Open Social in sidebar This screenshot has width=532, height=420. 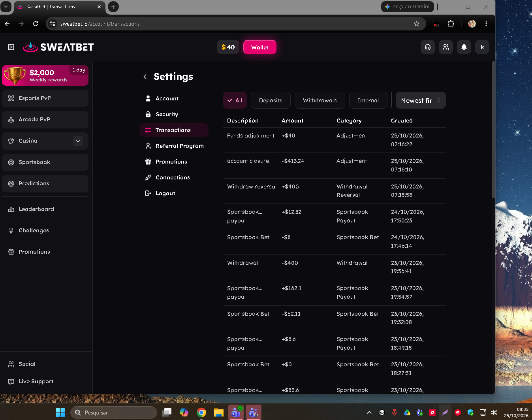pyautogui.click(x=45, y=364)
